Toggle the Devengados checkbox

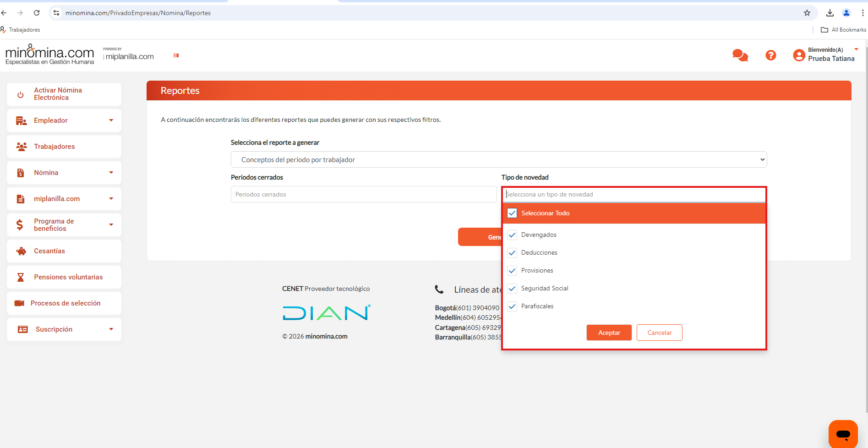coord(512,235)
